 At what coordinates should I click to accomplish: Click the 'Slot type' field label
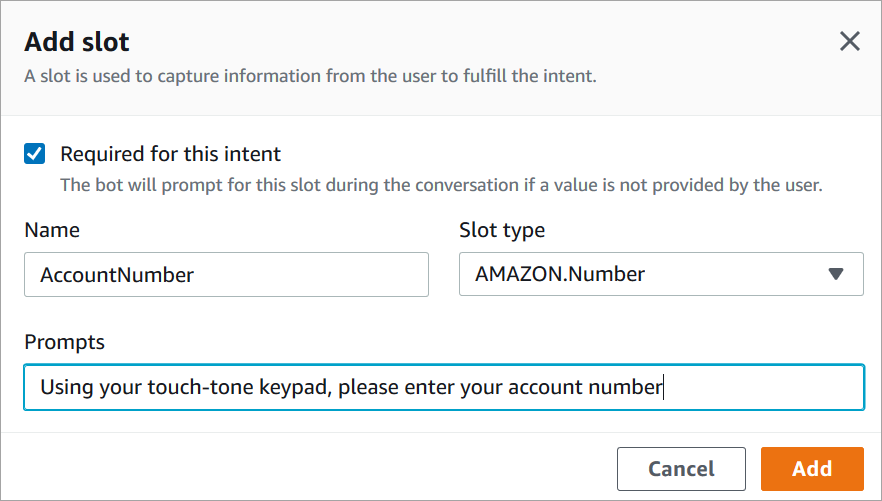[502, 230]
